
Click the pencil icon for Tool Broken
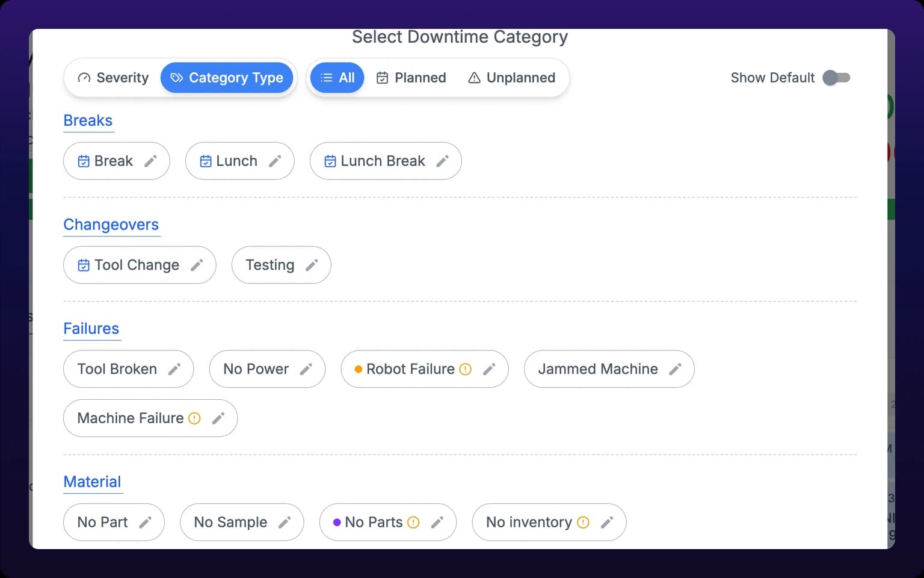tap(174, 369)
